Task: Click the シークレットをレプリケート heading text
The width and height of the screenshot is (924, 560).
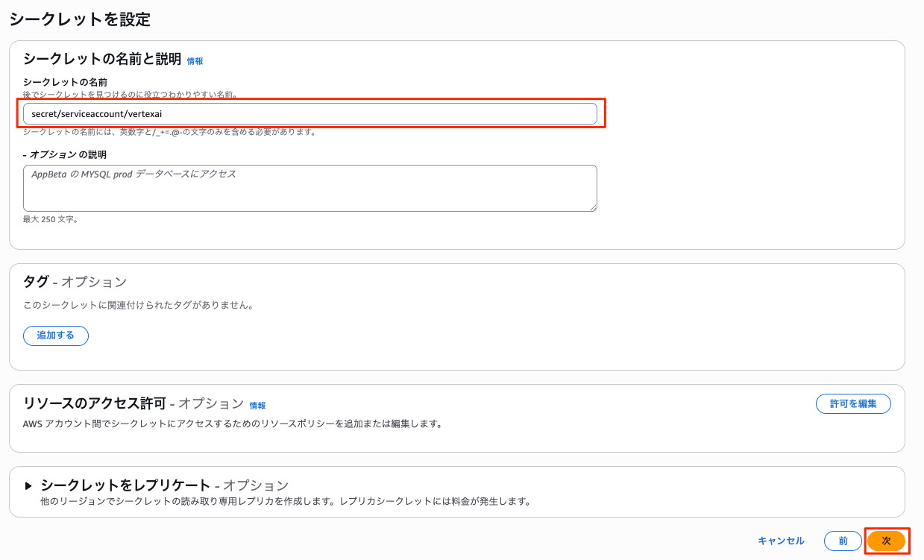Action: click(x=126, y=485)
